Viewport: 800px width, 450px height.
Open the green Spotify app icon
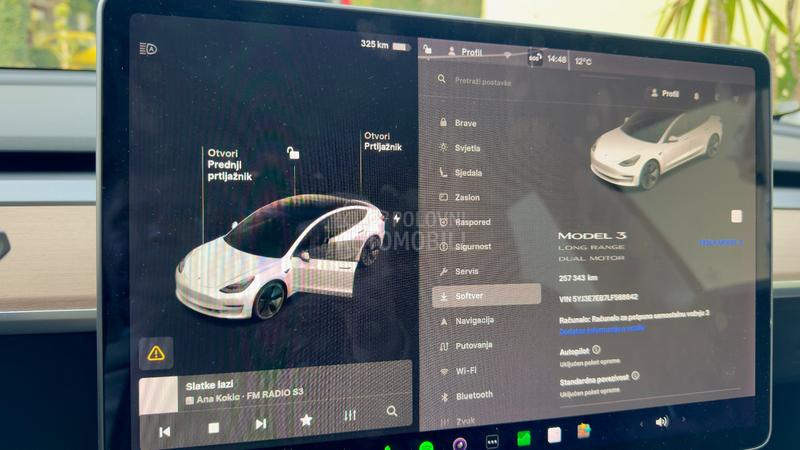[x=427, y=445]
